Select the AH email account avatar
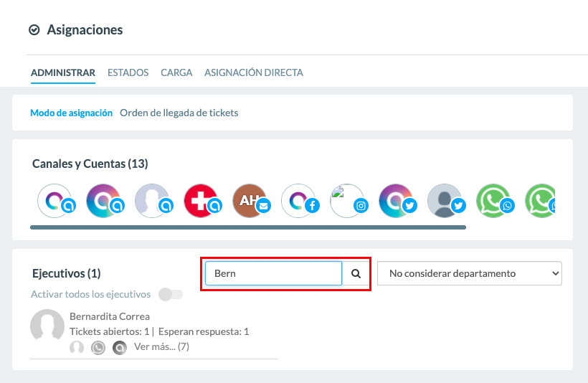This screenshot has height=383, width=588. click(x=250, y=201)
